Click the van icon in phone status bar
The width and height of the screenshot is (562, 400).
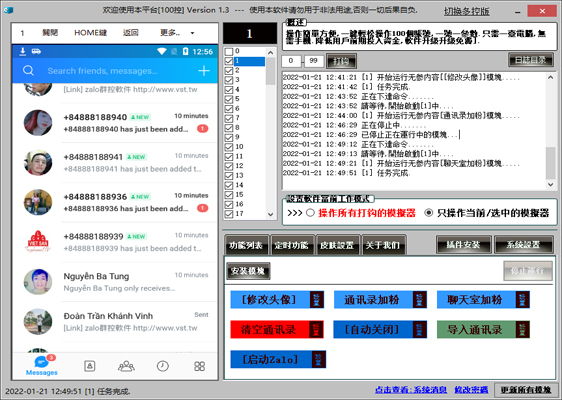[36, 52]
